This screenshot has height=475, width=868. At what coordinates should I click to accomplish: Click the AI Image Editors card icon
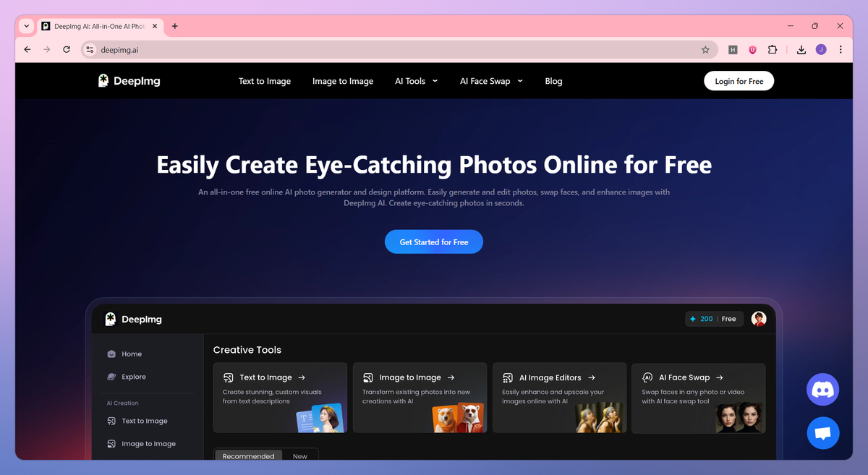[x=507, y=377]
